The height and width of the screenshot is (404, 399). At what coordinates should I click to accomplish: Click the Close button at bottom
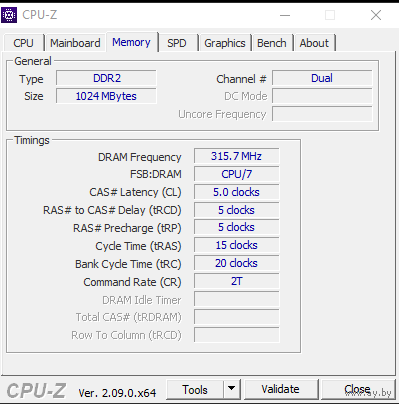click(x=358, y=389)
